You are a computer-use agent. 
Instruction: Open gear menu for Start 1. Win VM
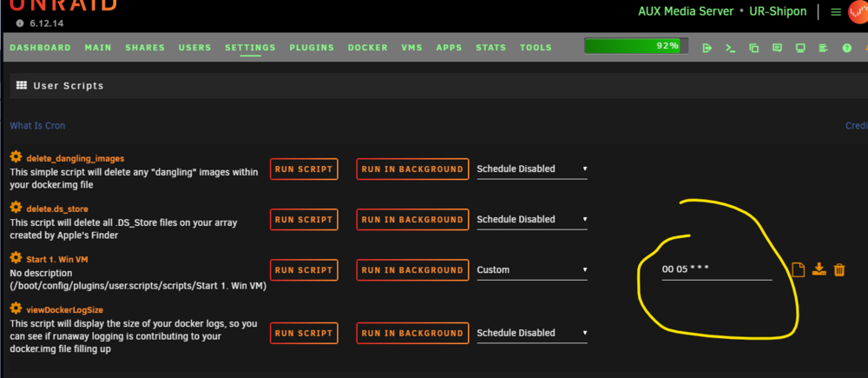pyautogui.click(x=16, y=258)
